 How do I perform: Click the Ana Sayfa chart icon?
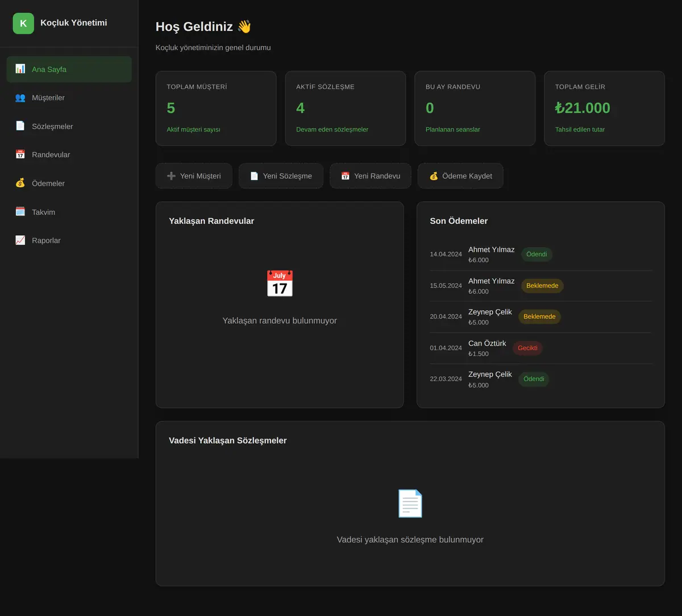20,69
